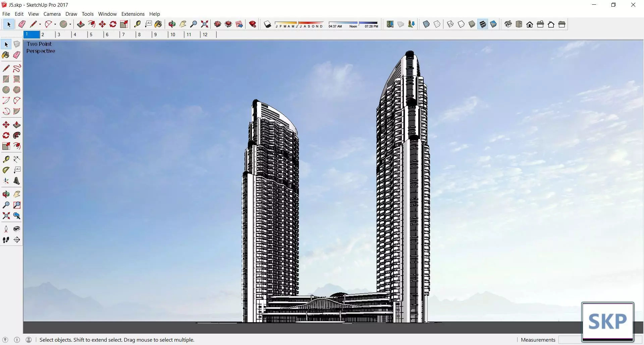Enable Shaded face style
Screen dimensions: 644x345
tap(472, 24)
